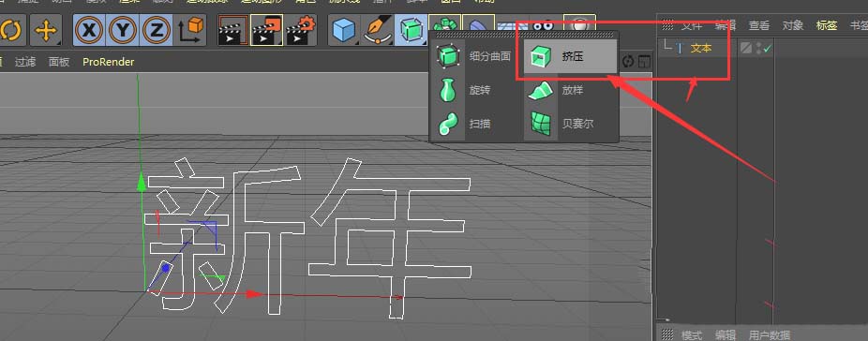Toggle the green enable checkmark for 文本
The height and width of the screenshot is (341, 868).
[x=768, y=49]
